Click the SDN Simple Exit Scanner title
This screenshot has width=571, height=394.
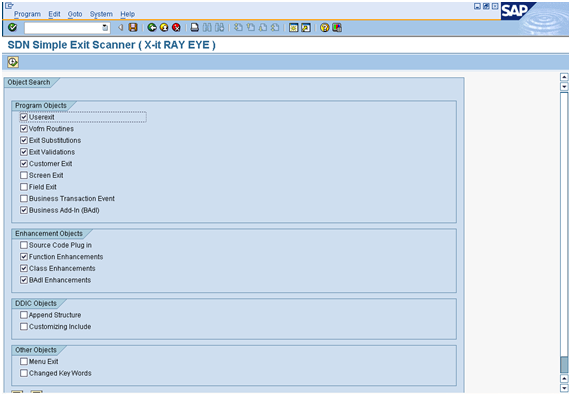[111, 45]
